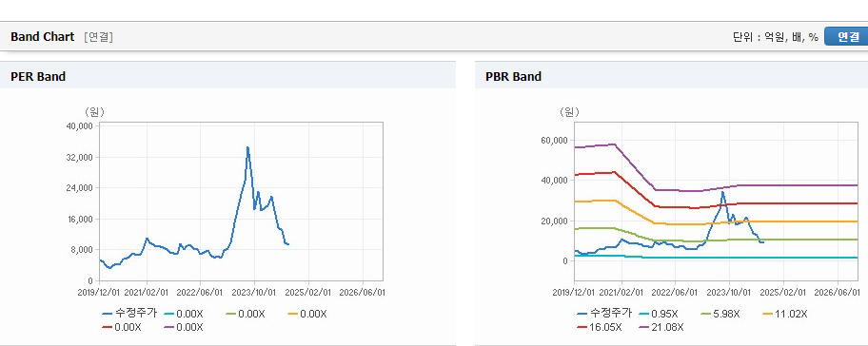868x346 pixels.
Task: Toggle the 21.08X legend series
Action: [x=661, y=327]
